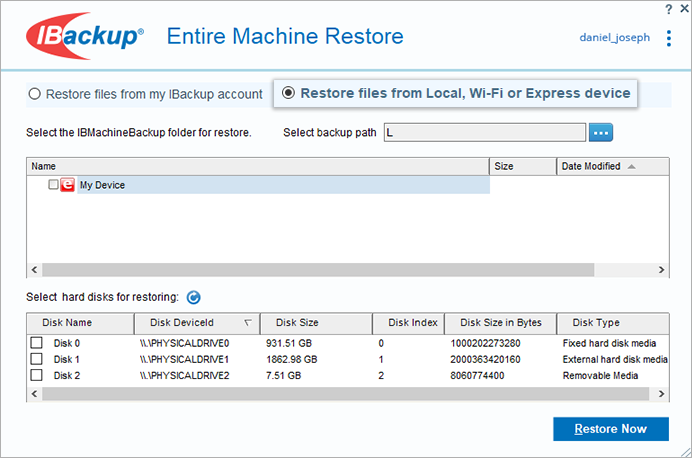Click the disk list right scroll arrow

(x=661, y=394)
